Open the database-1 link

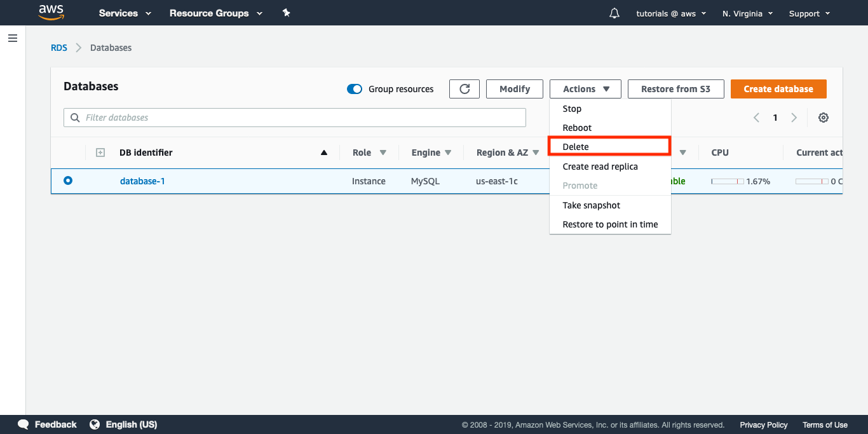[x=142, y=181]
